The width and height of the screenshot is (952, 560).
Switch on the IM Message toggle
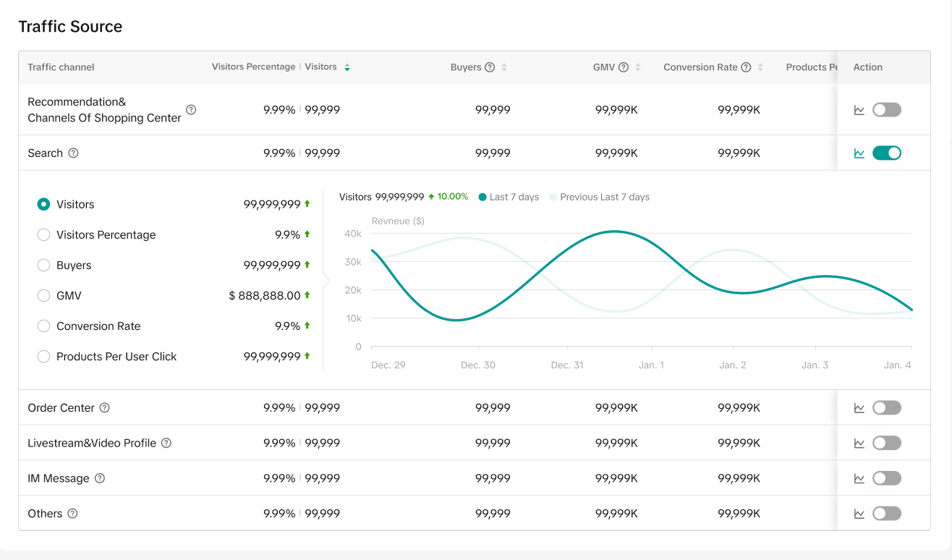click(886, 478)
